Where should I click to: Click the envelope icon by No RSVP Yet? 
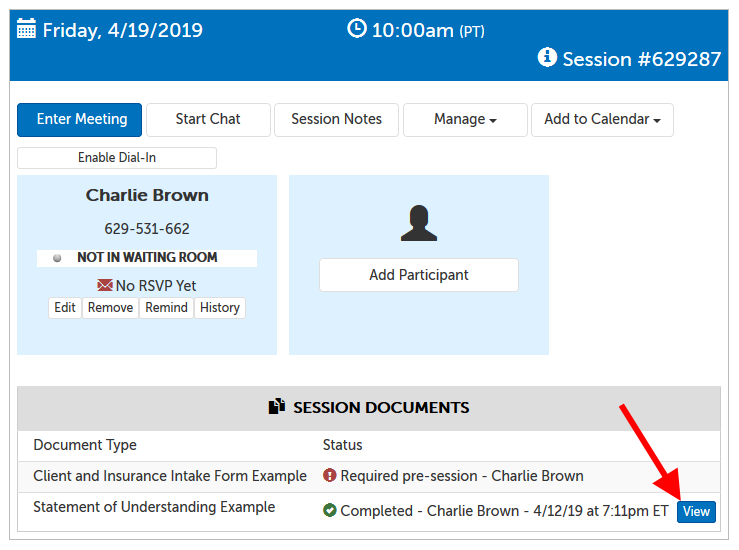105,285
